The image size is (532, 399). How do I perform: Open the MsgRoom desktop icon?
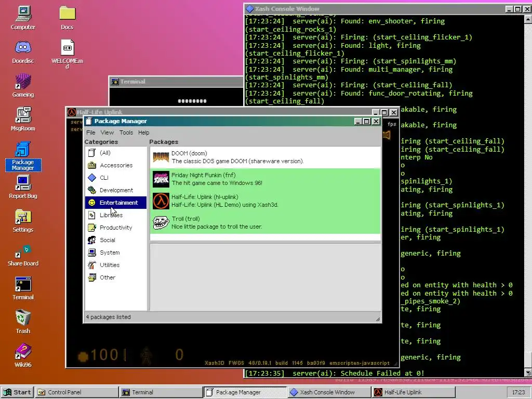[x=23, y=119]
